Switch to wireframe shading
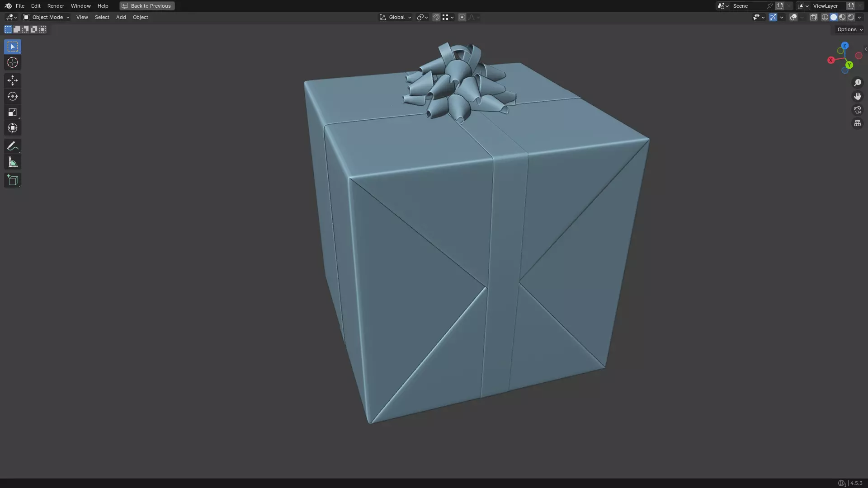This screenshot has width=868, height=488. [825, 17]
